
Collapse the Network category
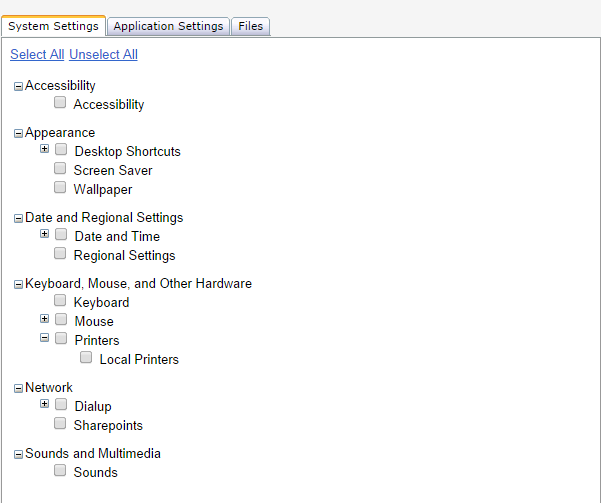pyautogui.click(x=18, y=388)
